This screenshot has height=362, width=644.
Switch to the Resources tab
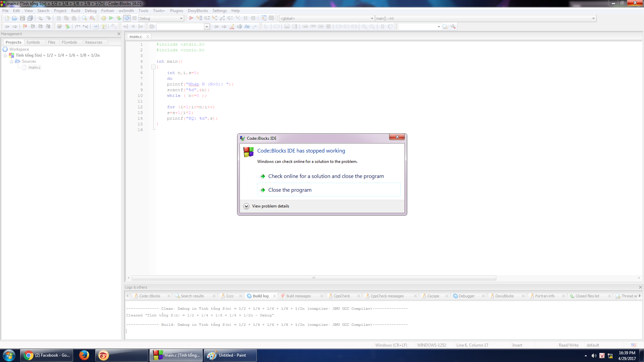[94, 42]
